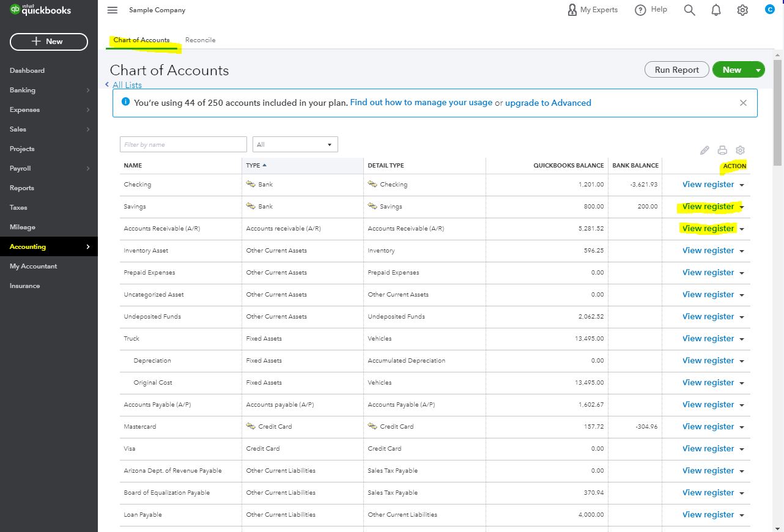Open Find out how to manage usage link
The width and height of the screenshot is (784, 532).
pyautogui.click(x=421, y=103)
